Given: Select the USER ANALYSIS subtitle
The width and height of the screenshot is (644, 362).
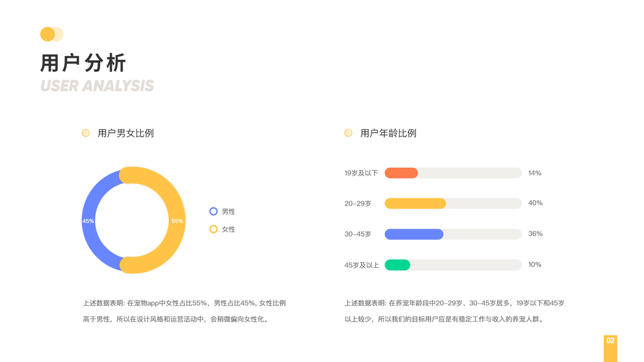Looking at the screenshot, I should tap(97, 86).
